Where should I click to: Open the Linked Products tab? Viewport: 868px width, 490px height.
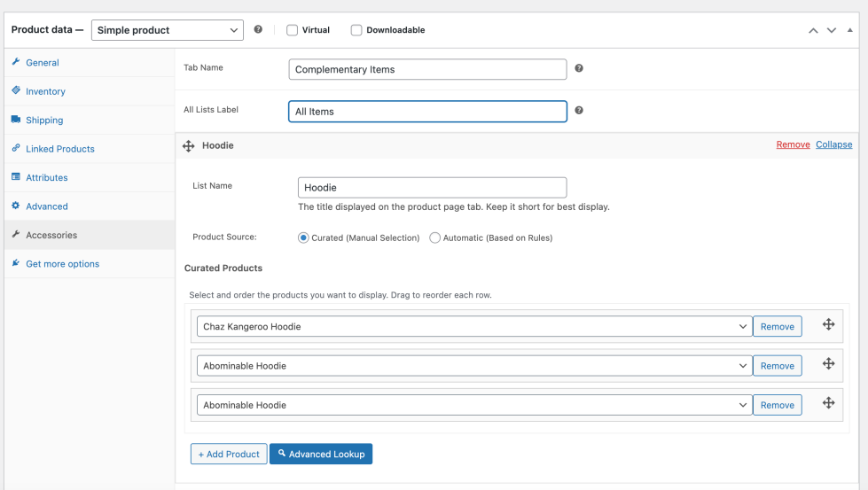tap(59, 149)
